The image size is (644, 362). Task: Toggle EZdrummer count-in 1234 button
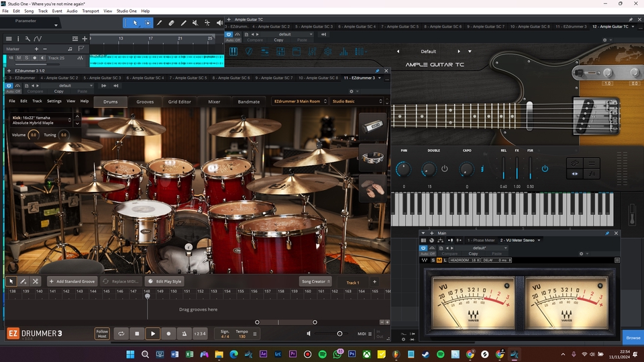pos(200,334)
